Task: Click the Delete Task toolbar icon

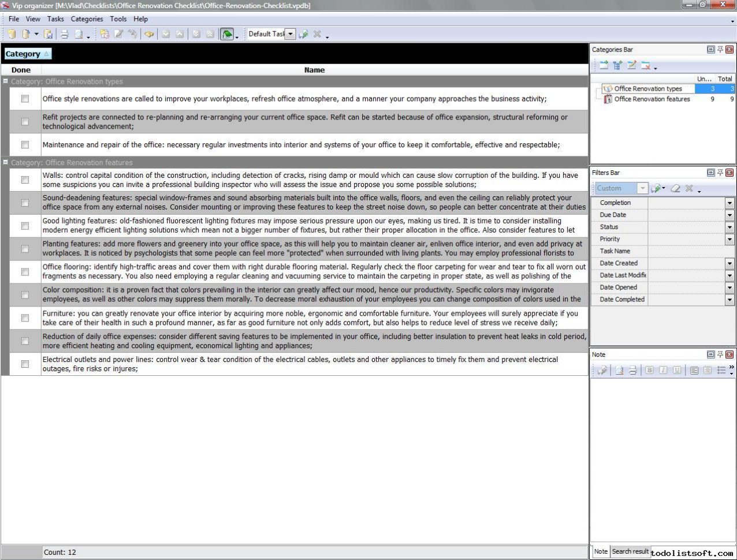Action: pos(132,34)
